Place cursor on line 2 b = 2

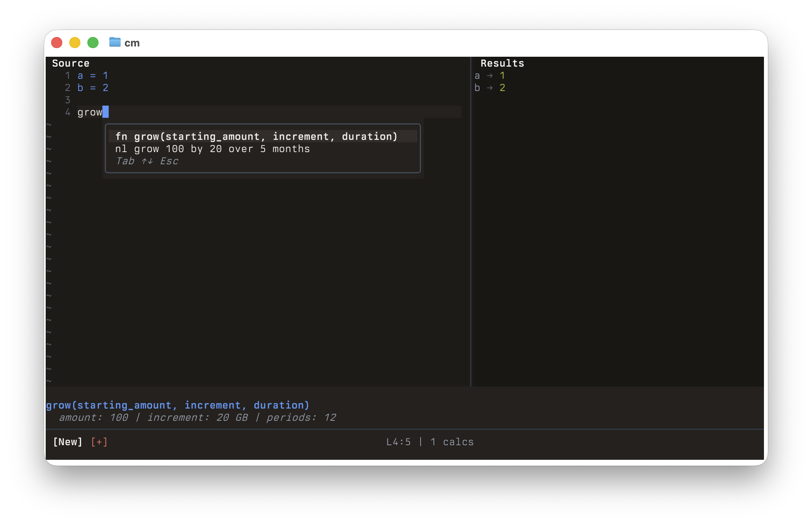pyautogui.click(x=93, y=88)
